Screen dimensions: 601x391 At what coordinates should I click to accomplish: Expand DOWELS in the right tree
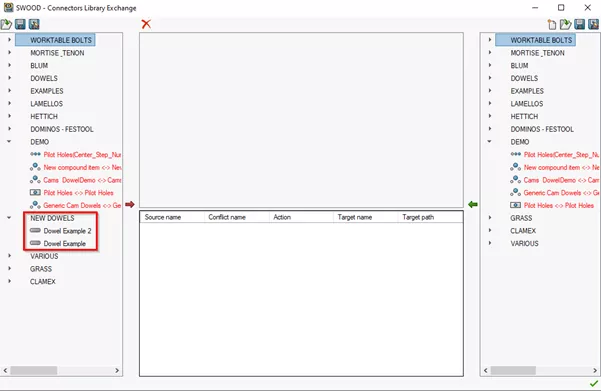489,78
